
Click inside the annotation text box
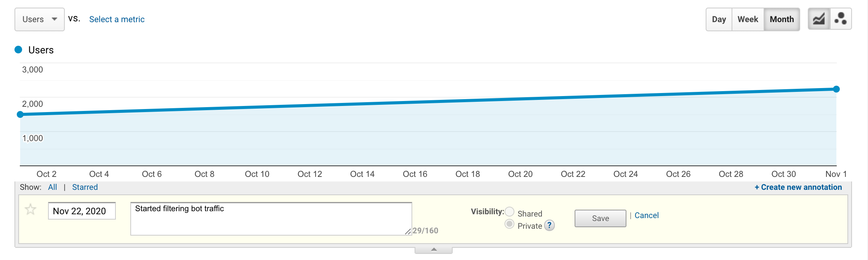(x=271, y=218)
